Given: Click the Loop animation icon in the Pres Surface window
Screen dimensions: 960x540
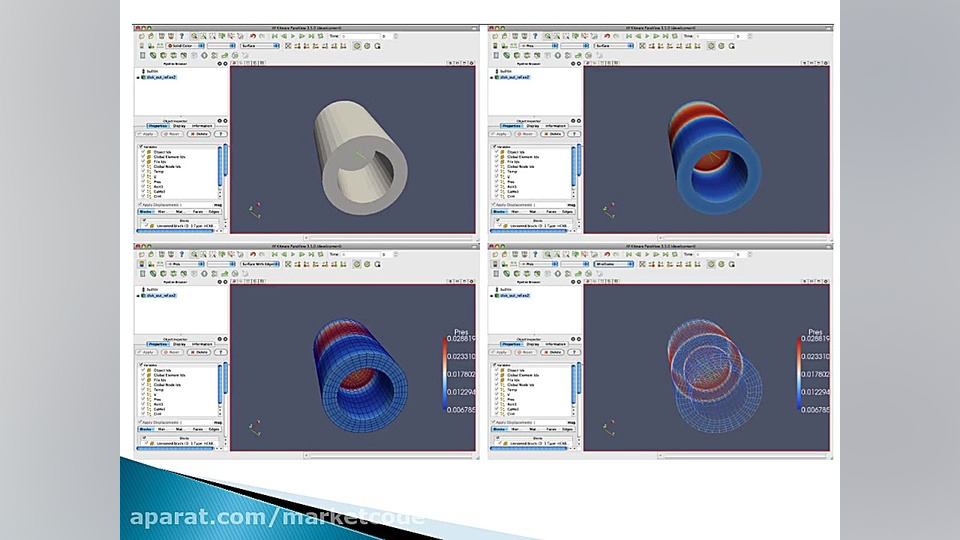Looking at the screenshot, I should click(x=675, y=36).
